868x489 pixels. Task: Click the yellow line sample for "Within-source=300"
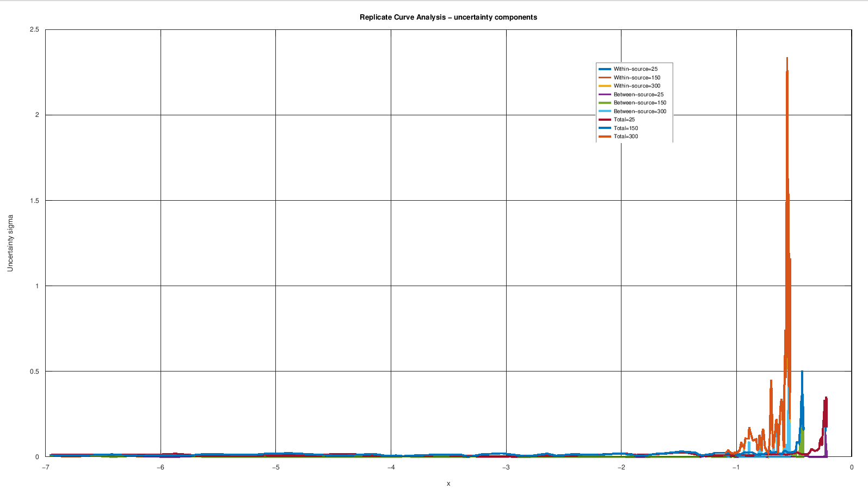(605, 86)
